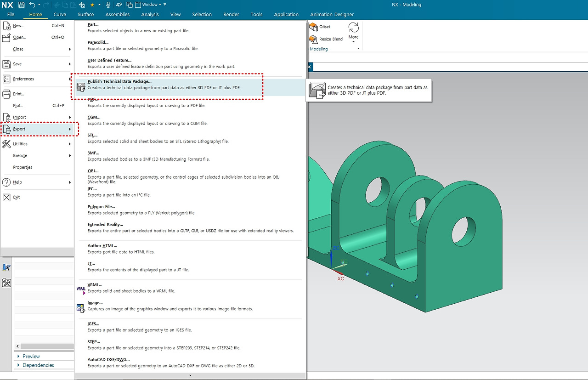Screen dimensions: 588x380
Task: Open the Offset tool in the ribbon
Action: click(x=322, y=26)
